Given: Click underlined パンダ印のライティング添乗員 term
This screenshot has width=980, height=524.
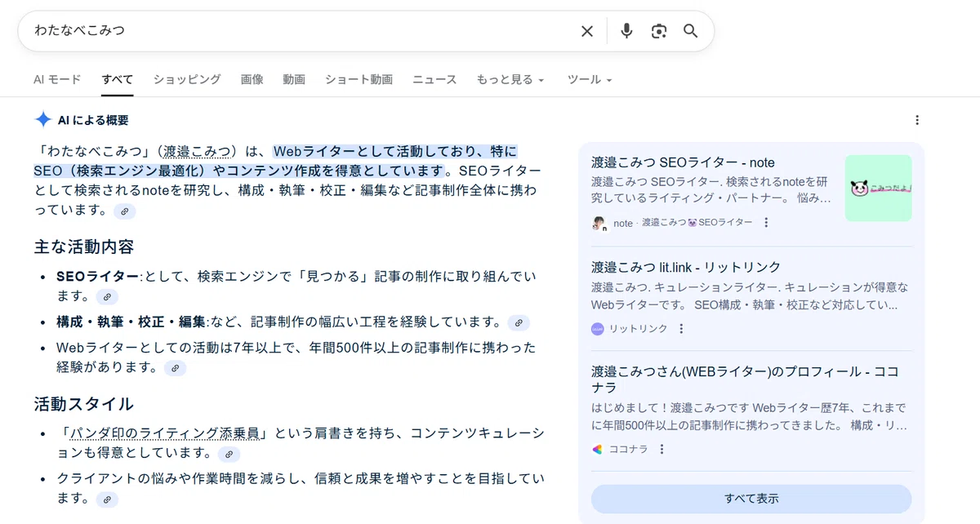Looking at the screenshot, I should tap(165, 433).
